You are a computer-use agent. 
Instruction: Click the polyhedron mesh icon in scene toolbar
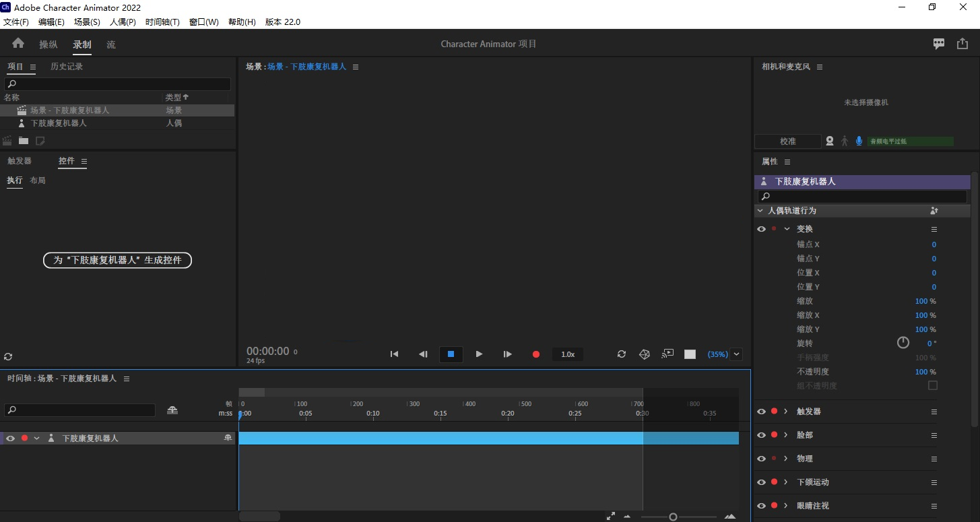[x=645, y=354]
